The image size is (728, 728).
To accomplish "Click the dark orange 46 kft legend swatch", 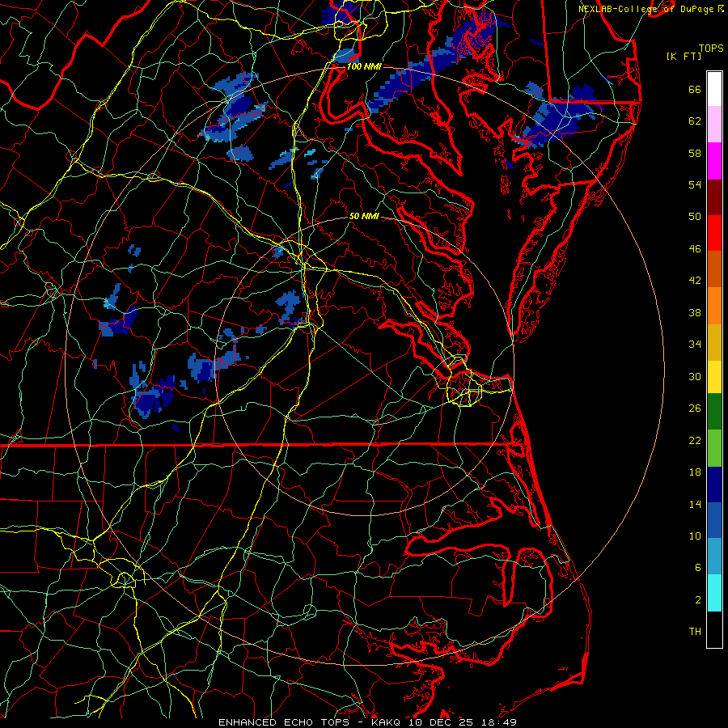I will pos(714,269).
